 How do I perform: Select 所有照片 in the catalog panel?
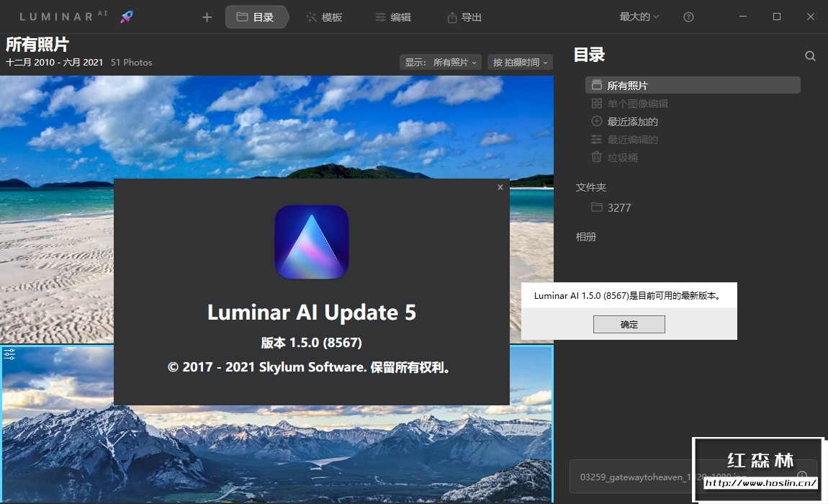[x=693, y=85]
